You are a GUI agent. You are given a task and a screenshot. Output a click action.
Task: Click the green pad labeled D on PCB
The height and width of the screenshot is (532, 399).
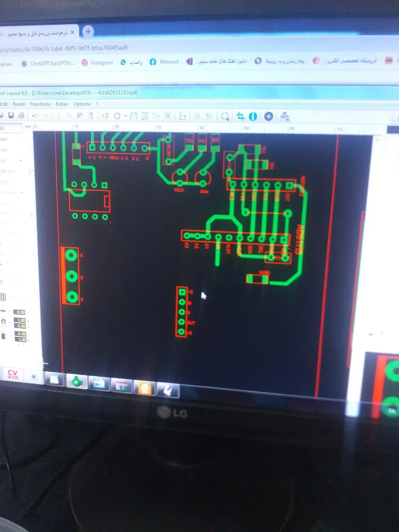click(72, 276)
